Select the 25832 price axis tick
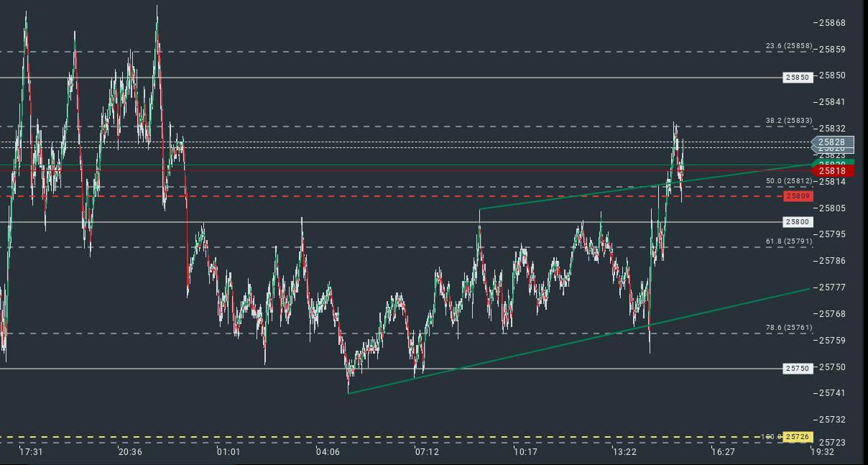 pyautogui.click(x=832, y=129)
